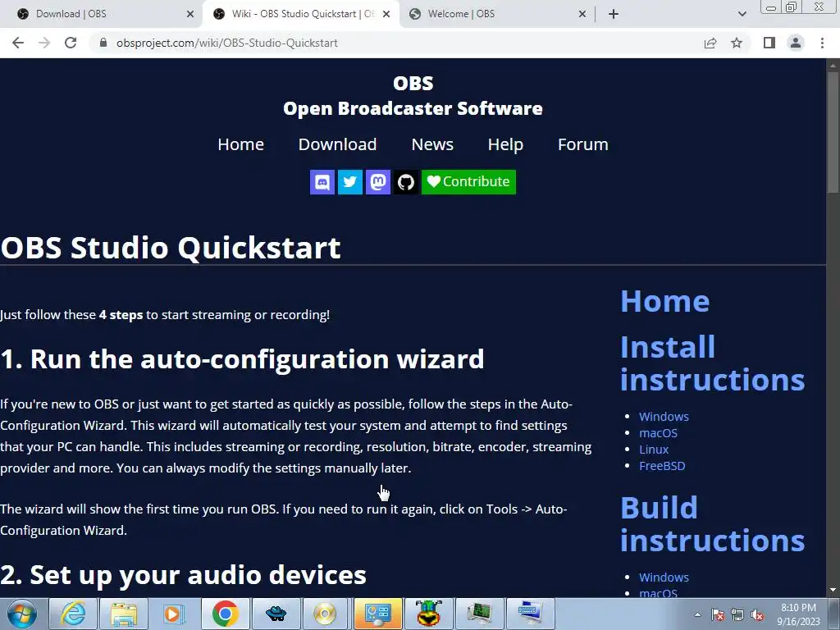Open macOS link under Install instructions

pyautogui.click(x=659, y=433)
